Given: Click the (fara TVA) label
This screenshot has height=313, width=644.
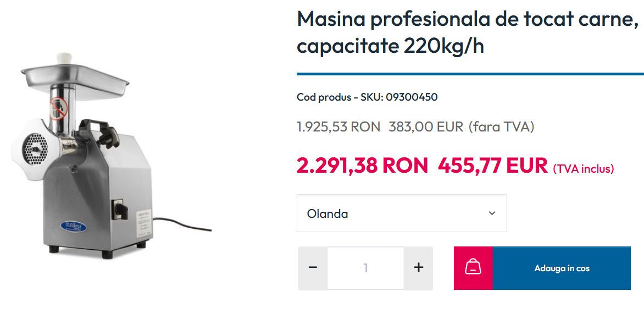Looking at the screenshot, I should click(502, 127).
